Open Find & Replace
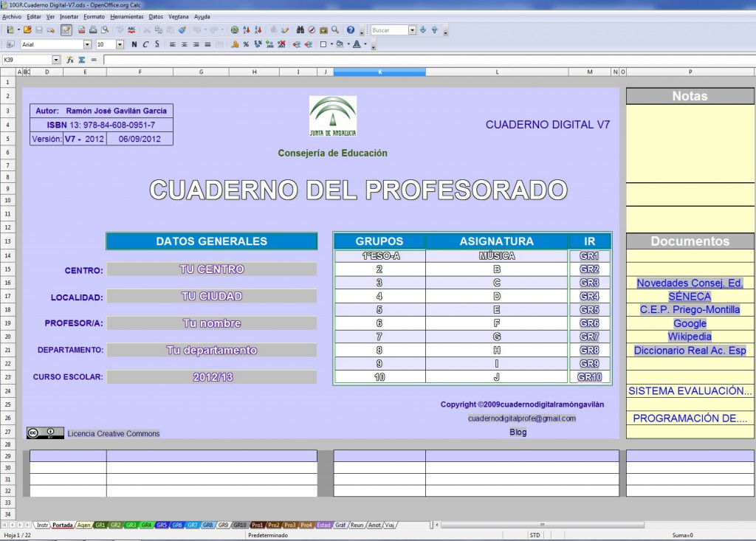 coord(301,30)
